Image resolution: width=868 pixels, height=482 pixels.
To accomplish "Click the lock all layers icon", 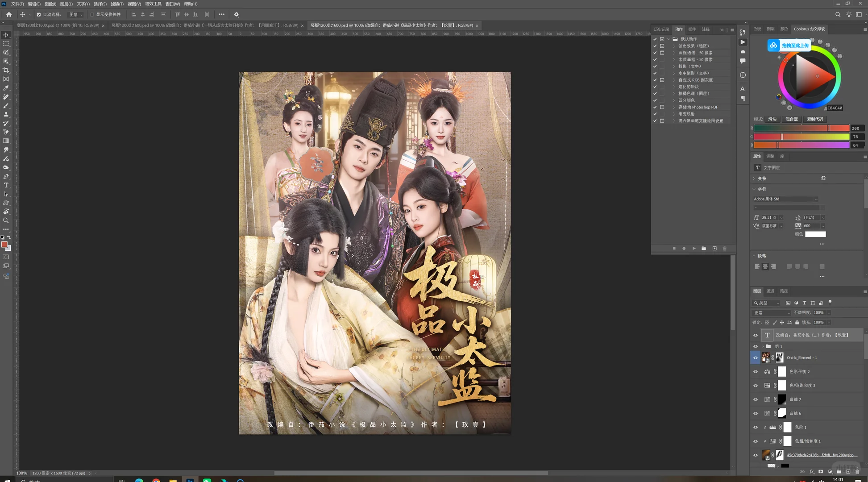I will click(797, 322).
